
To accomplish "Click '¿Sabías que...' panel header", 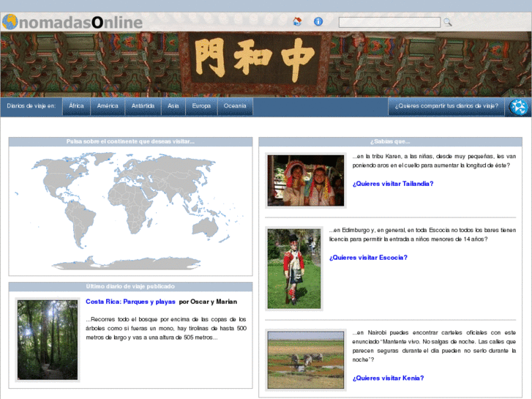I will point(390,141).
